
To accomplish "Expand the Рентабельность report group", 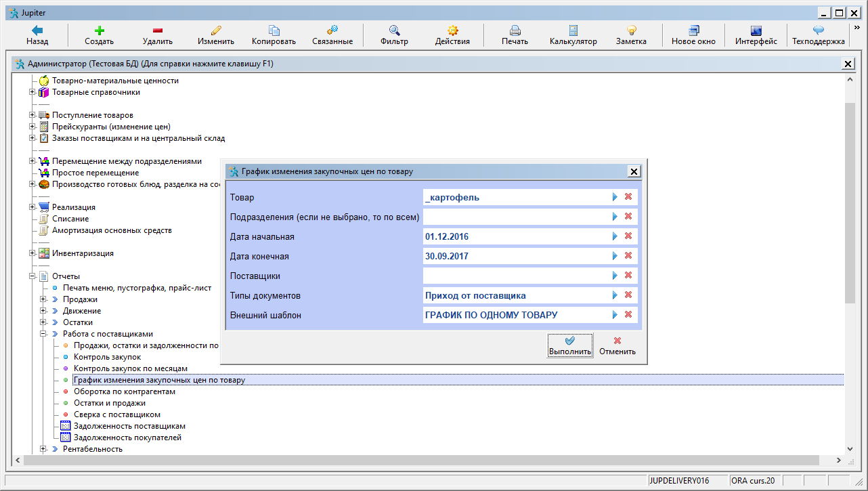I will pos(43,449).
